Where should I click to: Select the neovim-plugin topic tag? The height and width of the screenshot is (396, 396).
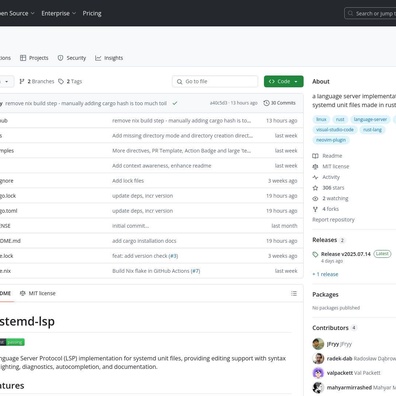tap(331, 140)
